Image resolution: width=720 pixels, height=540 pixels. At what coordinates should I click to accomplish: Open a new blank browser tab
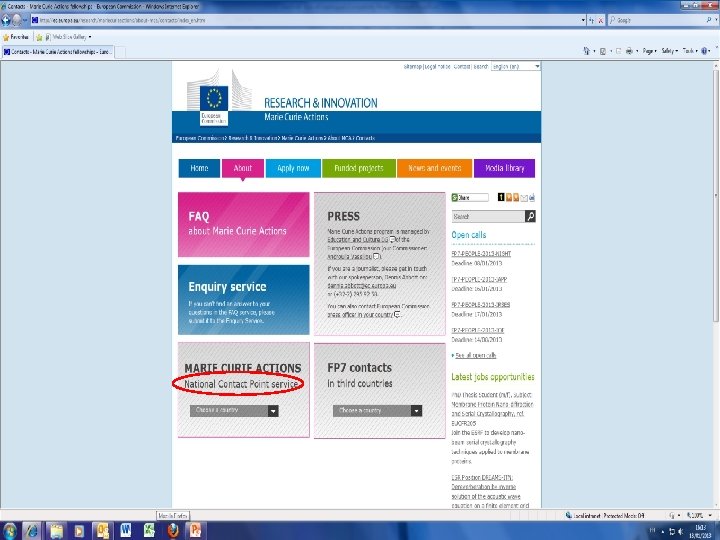coord(119,52)
